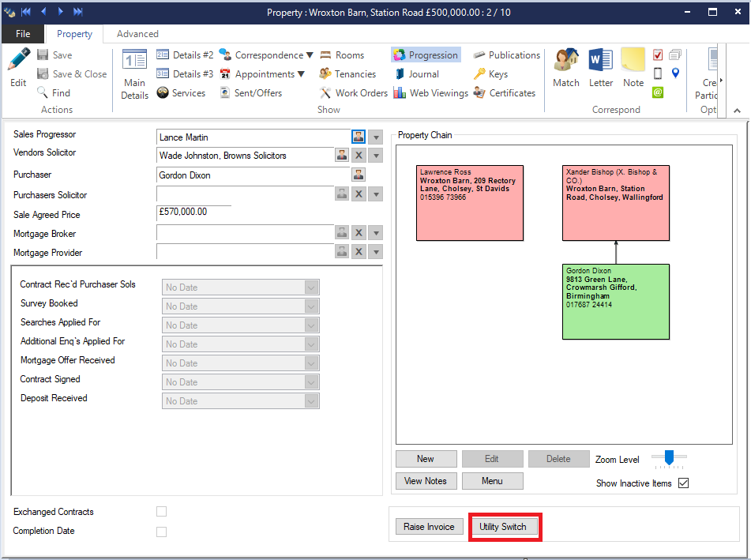Open Details #2 section
The width and height of the screenshot is (751, 560).
point(185,55)
